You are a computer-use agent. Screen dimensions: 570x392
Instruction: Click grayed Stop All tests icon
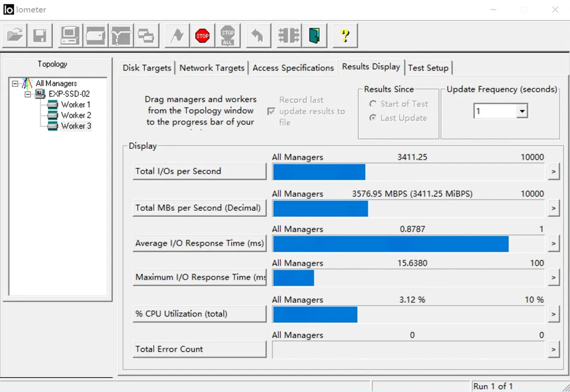pos(228,36)
